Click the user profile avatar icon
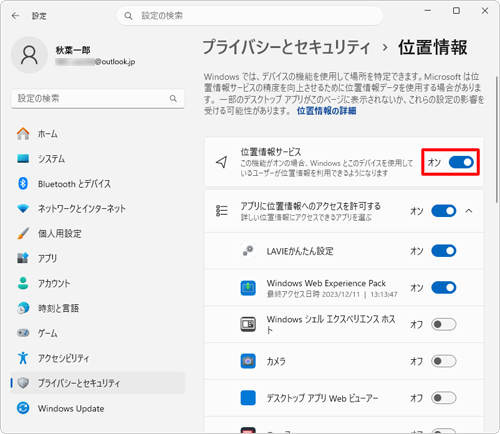The height and width of the screenshot is (434, 500). pyautogui.click(x=29, y=55)
